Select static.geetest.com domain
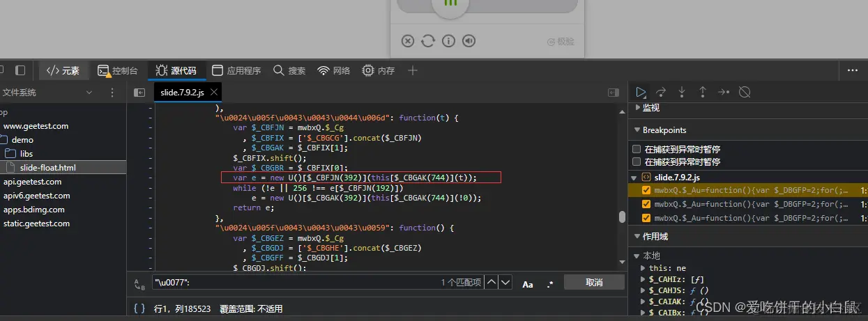The height and width of the screenshot is (321, 868). coord(37,224)
